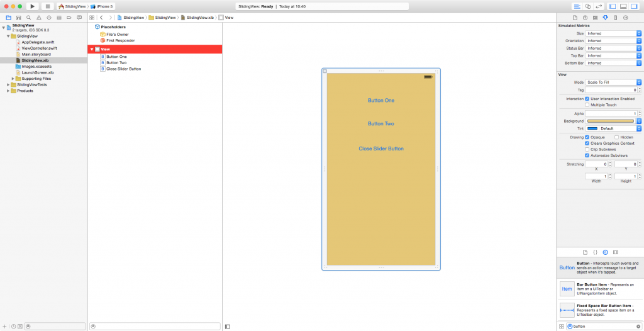Toggle Clears Graphics Context checkbox
Image resolution: width=644 pixels, height=331 pixels.
[587, 143]
